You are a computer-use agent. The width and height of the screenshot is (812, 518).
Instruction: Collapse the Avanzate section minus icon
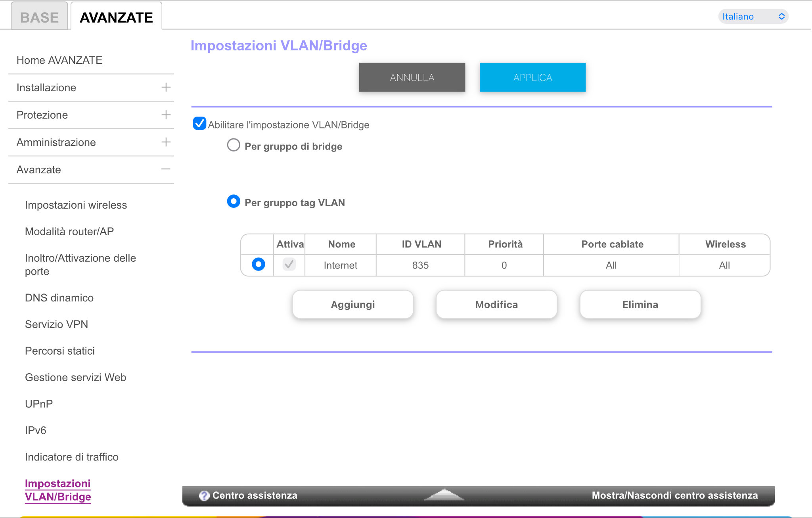[x=166, y=169]
